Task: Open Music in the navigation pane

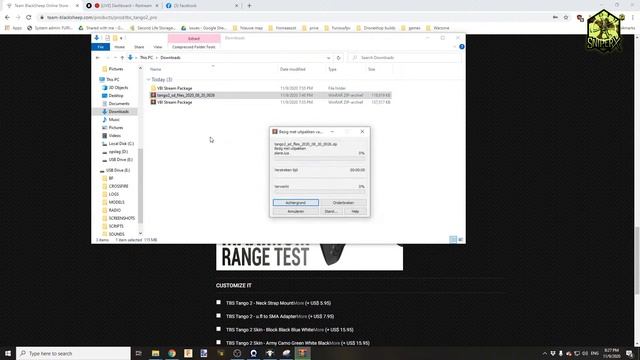Action: click(114, 120)
